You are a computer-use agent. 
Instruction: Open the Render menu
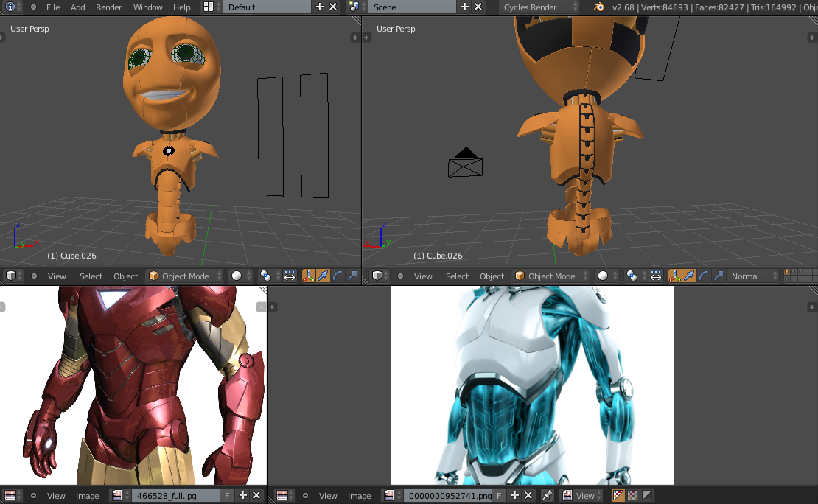click(x=108, y=7)
